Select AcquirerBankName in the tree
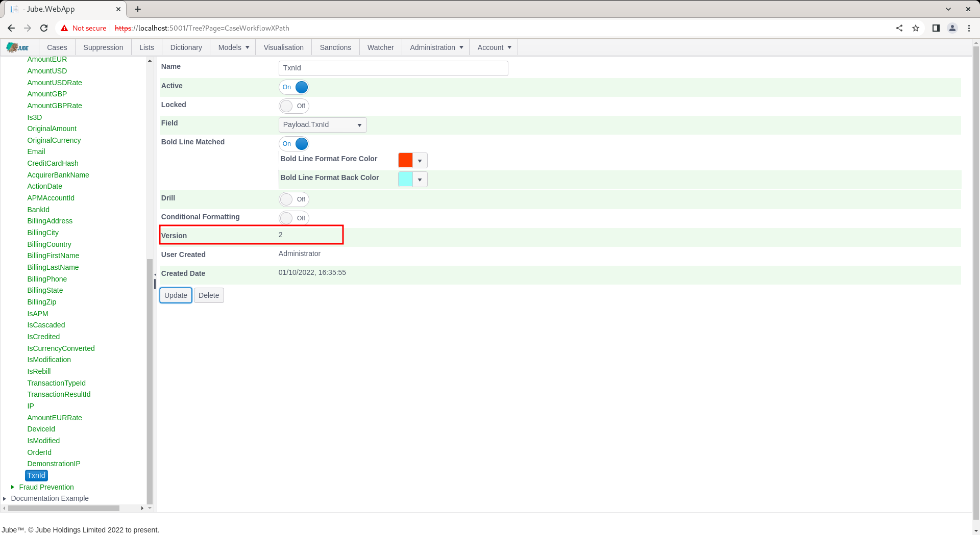 [x=58, y=175]
